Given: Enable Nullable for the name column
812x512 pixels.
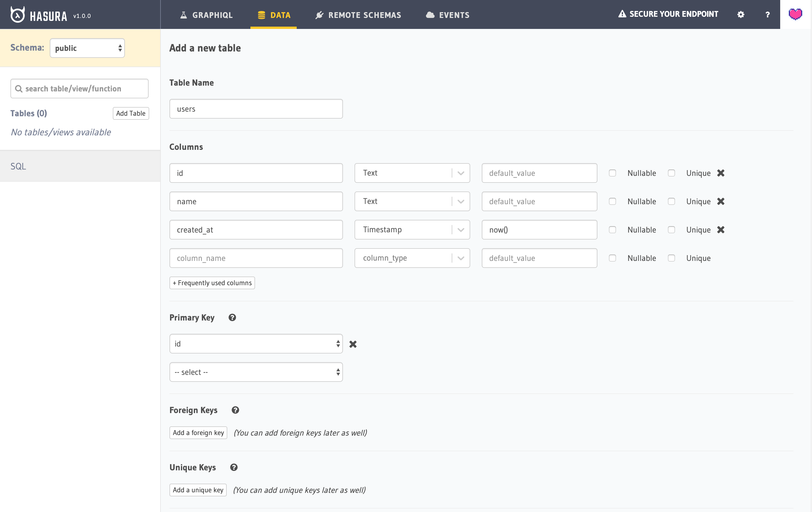Looking at the screenshot, I should (612, 201).
